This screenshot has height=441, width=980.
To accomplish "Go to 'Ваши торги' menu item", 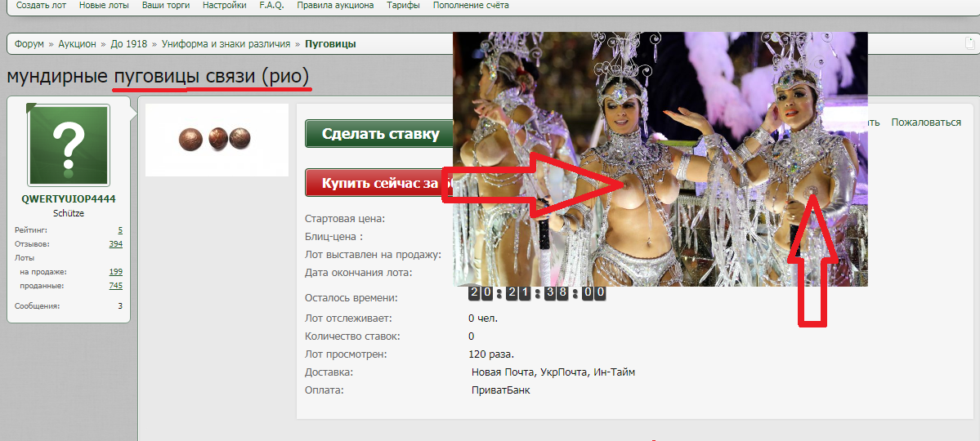I will tap(166, 5).
